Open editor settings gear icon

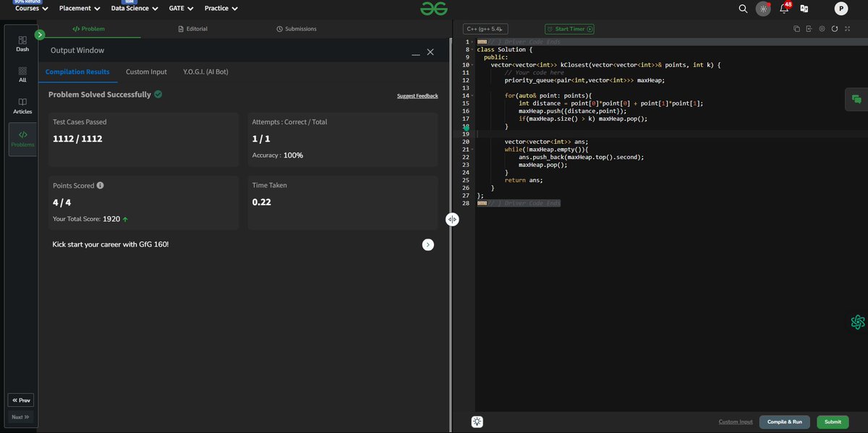pyautogui.click(x=822, y=29)
